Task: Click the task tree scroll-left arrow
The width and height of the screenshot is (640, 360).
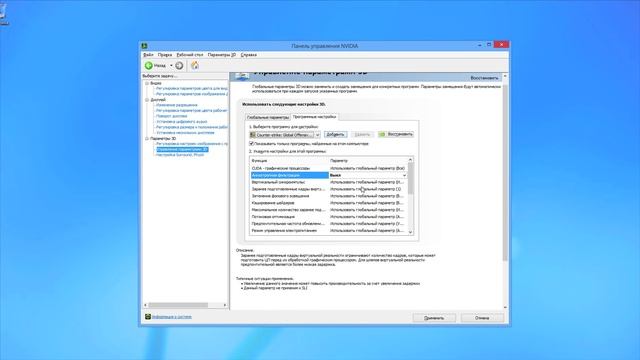Action: tap(145, 305)
